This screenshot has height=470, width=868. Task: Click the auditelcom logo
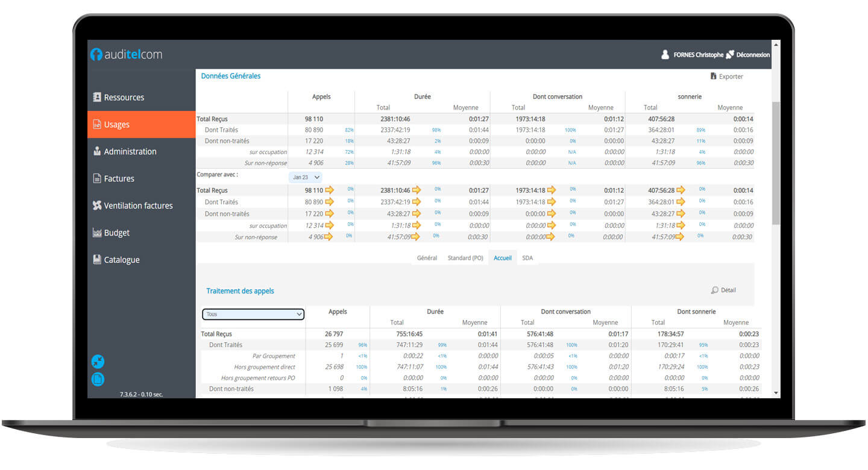(x=126, y=54)
